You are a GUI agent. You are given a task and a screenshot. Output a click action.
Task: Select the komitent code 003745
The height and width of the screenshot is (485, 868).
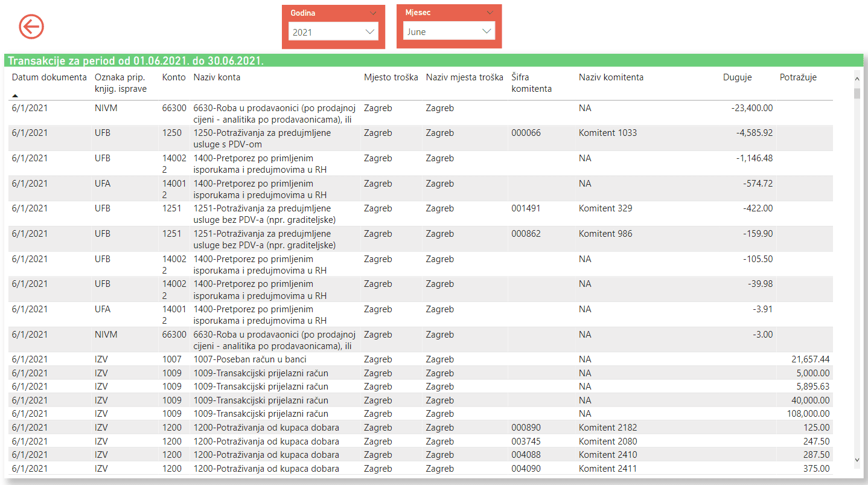[x=526, y=442]
